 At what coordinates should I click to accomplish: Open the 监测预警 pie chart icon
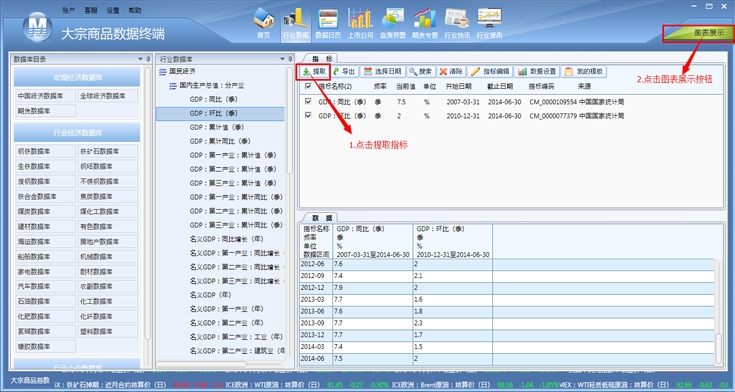click(392, 23)
